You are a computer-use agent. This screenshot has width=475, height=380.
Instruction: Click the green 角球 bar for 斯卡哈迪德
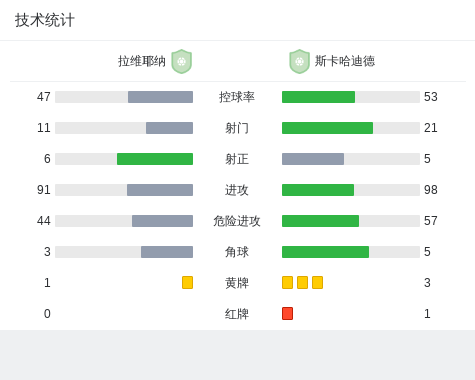[325, 252]
